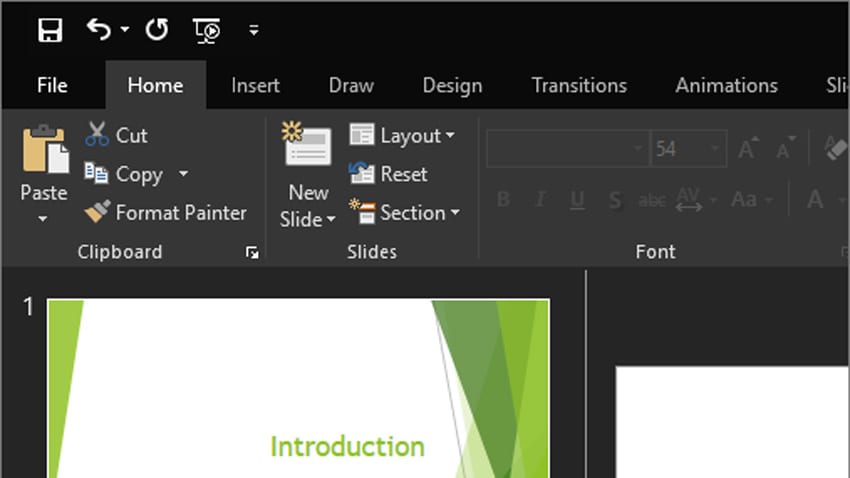850x478 pixels.
Task: Toggle Underline formatting
Action: [577, 200]
